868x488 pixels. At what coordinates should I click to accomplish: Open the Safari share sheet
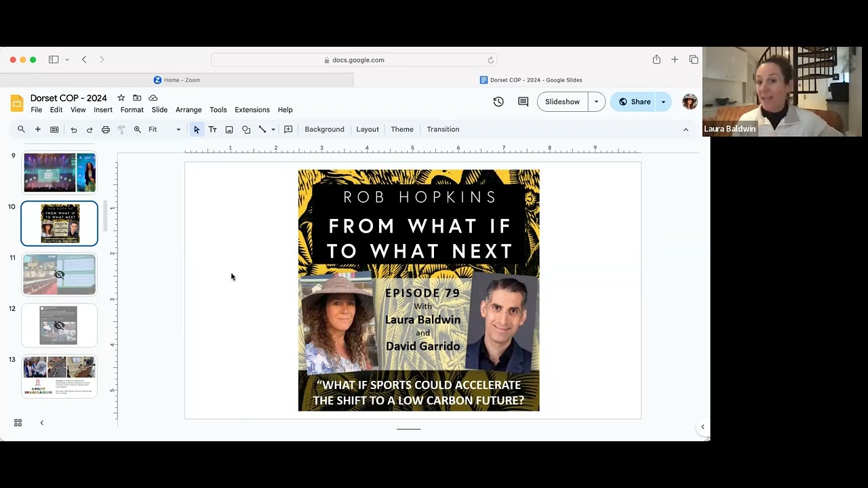[x=656, y=60]
